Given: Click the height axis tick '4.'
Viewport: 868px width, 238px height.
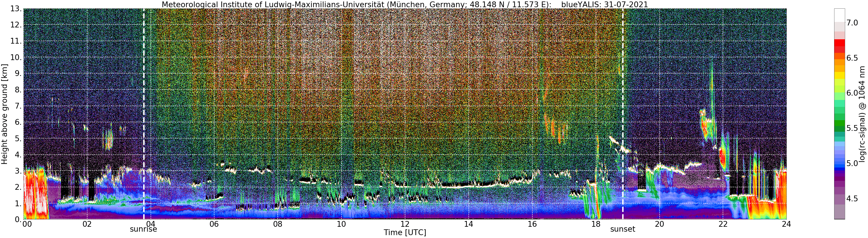Looking at the screenshot, I should [x=18, y=155].
